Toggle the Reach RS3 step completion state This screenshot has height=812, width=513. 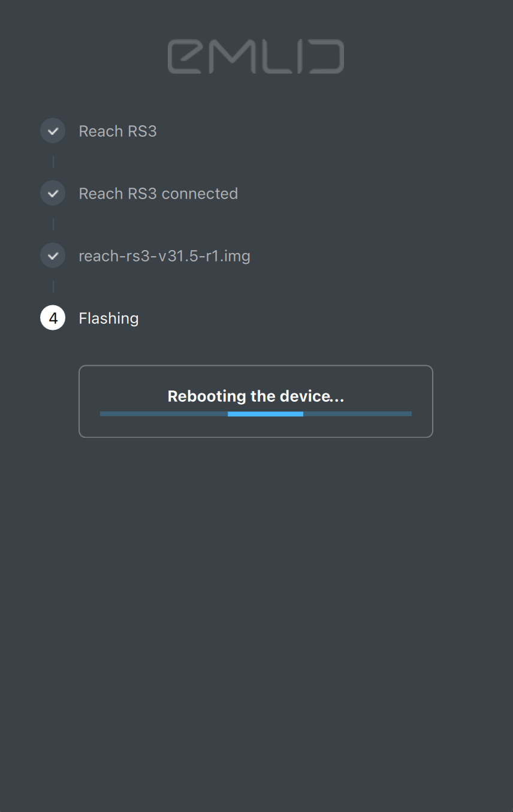(x=52, y=130)
